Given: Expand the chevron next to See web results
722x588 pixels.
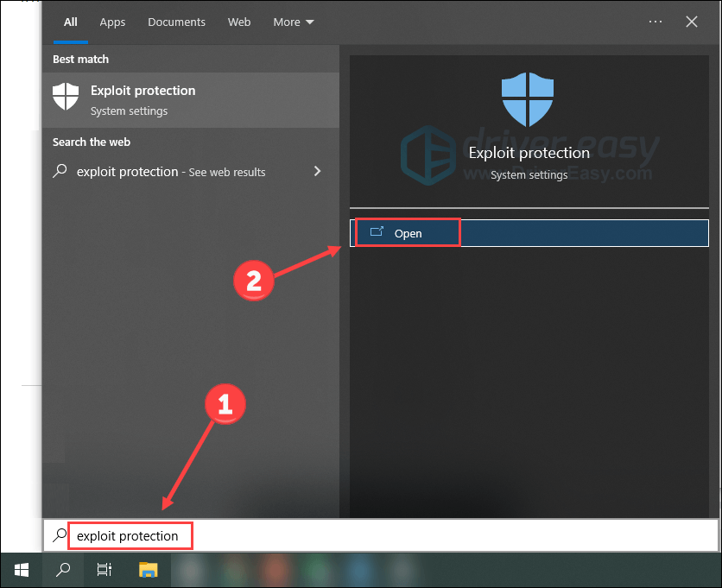Looking at the screenshot, I should (x=317, y=171).
